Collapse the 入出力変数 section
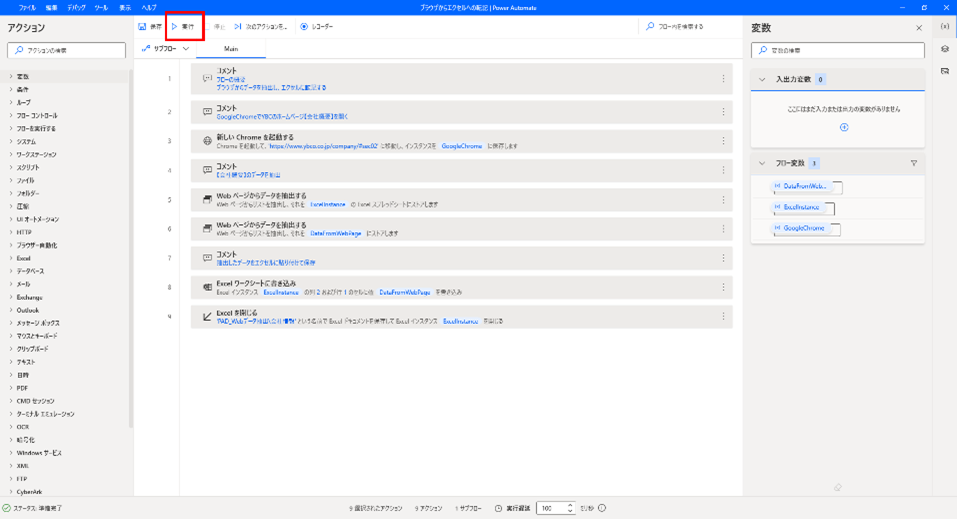 point(762,79)
